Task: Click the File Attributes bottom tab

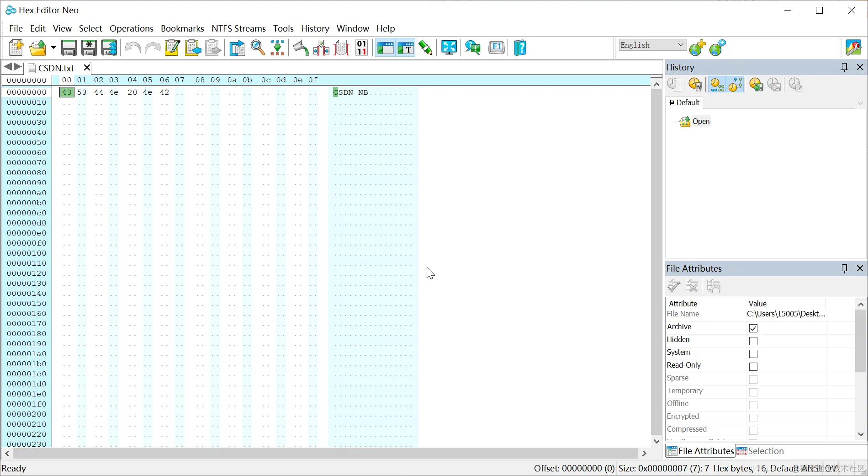Action: click(x=700, y=451)
